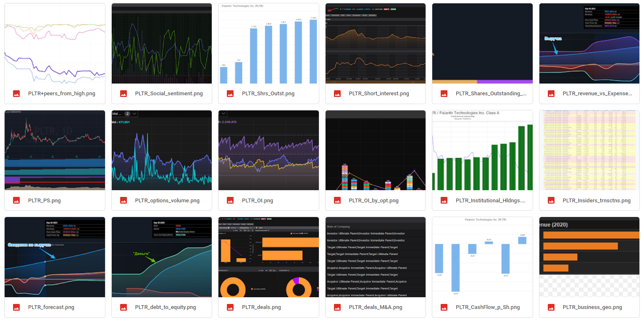Open the PLTR_OI_by_opt.png thumbnail preview
This screenshot has width=644, height=322.
(x=376, y=150)
